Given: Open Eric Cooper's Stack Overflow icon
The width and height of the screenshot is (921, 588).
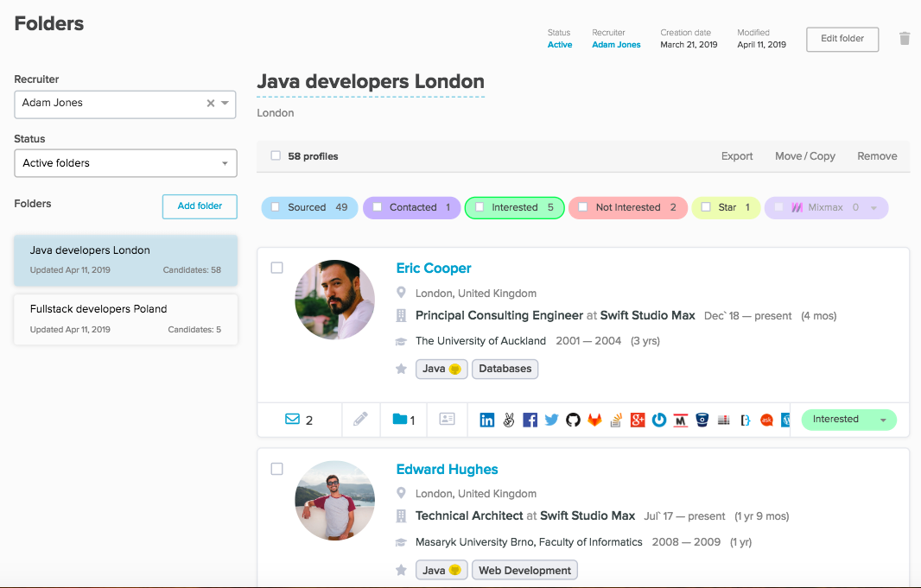Looking at the screenshot, I should click(616, 420).
